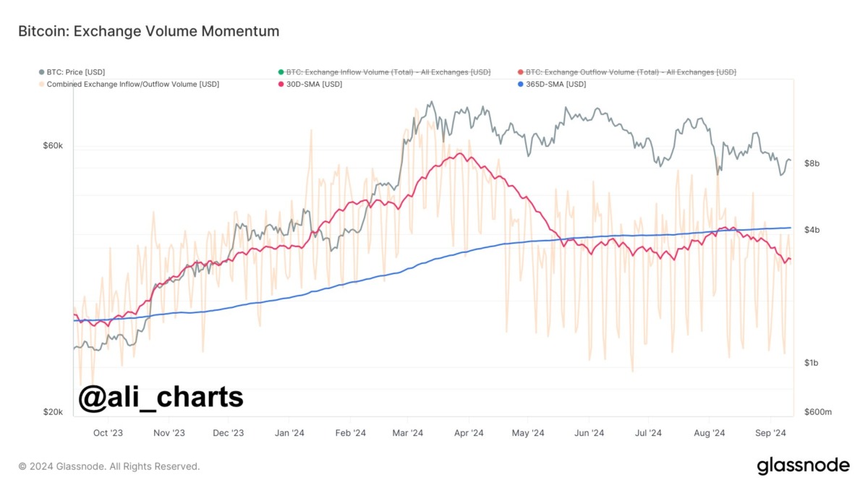Click the red dot for Exchange Outflow Volume
Screen dimensions: 868x488
[520, 72]
